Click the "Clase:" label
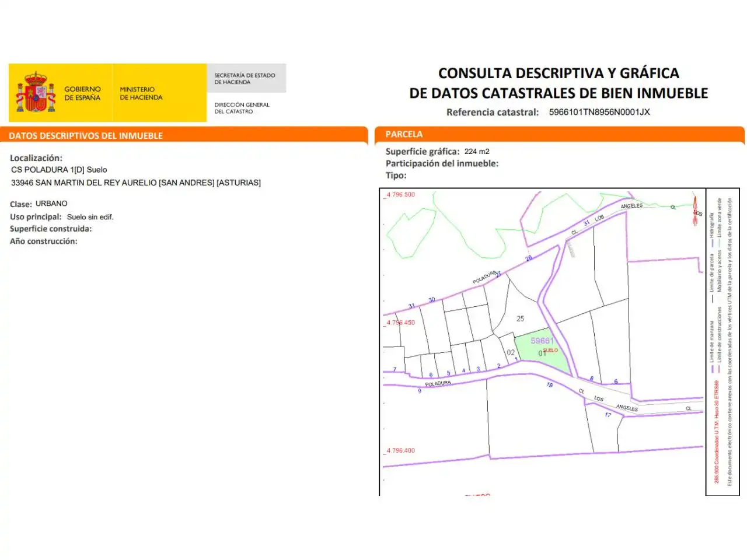 coord(21,204)
